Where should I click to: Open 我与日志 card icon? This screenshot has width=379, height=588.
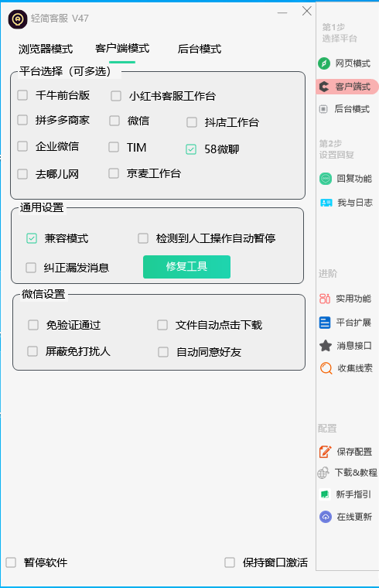tap(326, 203)
